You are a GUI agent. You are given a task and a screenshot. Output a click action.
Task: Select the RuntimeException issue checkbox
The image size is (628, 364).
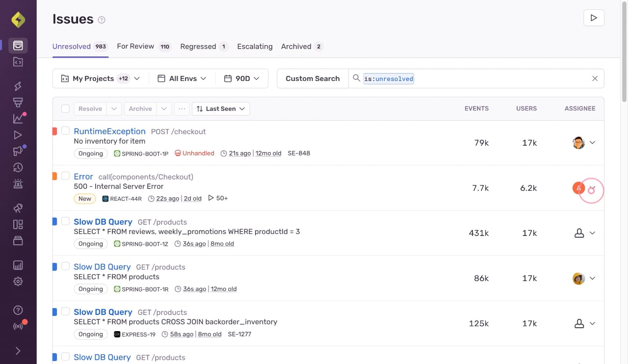(x=65, y=131)
